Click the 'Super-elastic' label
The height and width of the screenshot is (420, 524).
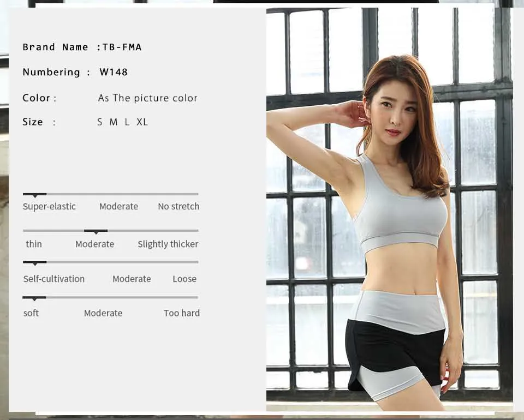(49, 207)
